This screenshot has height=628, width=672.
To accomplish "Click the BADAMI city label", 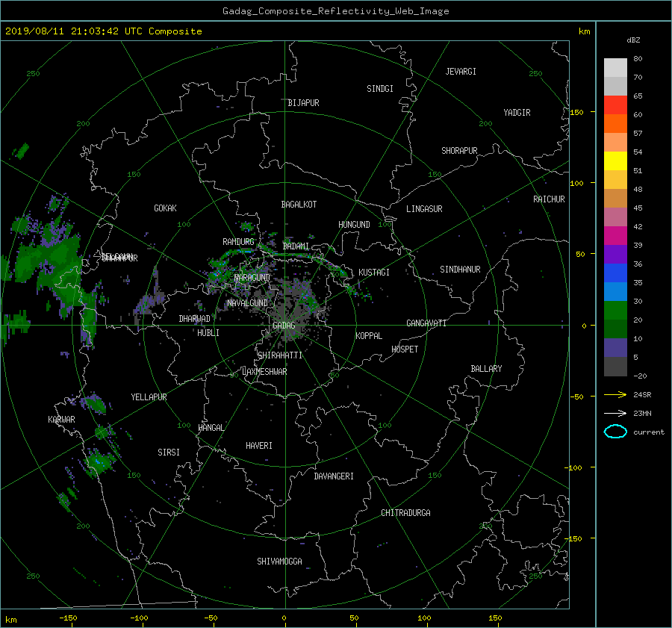I will pos(296,246).
